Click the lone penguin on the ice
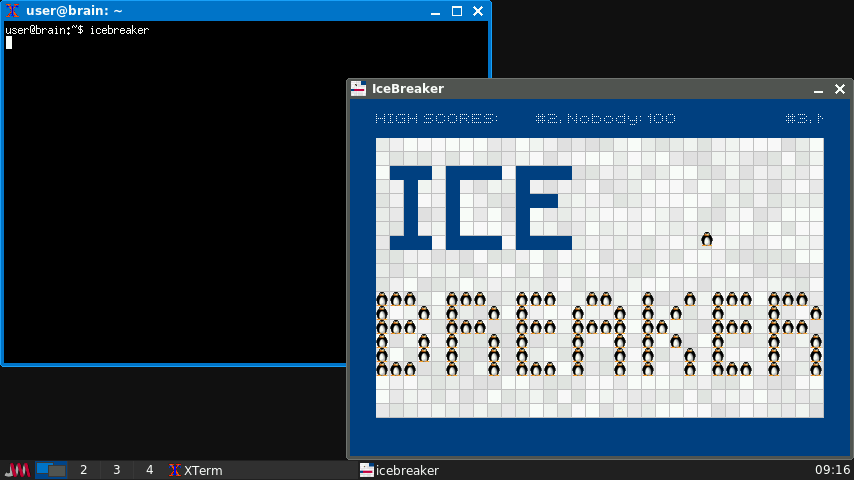854x480 pixels. [707, 239]
